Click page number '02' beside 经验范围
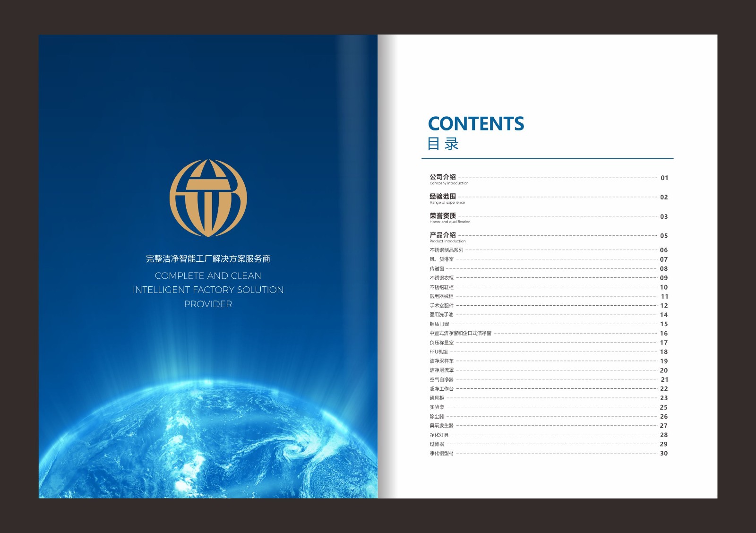 point(664,198)
